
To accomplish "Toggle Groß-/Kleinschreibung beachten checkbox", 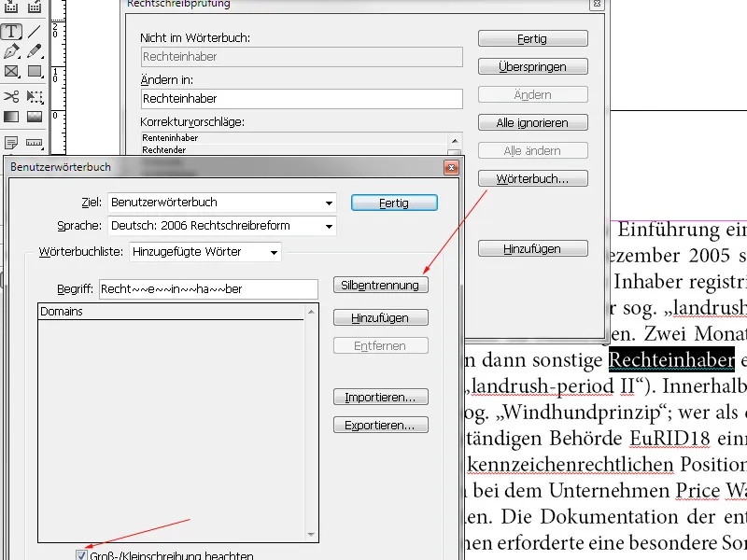I will point(81,555).
